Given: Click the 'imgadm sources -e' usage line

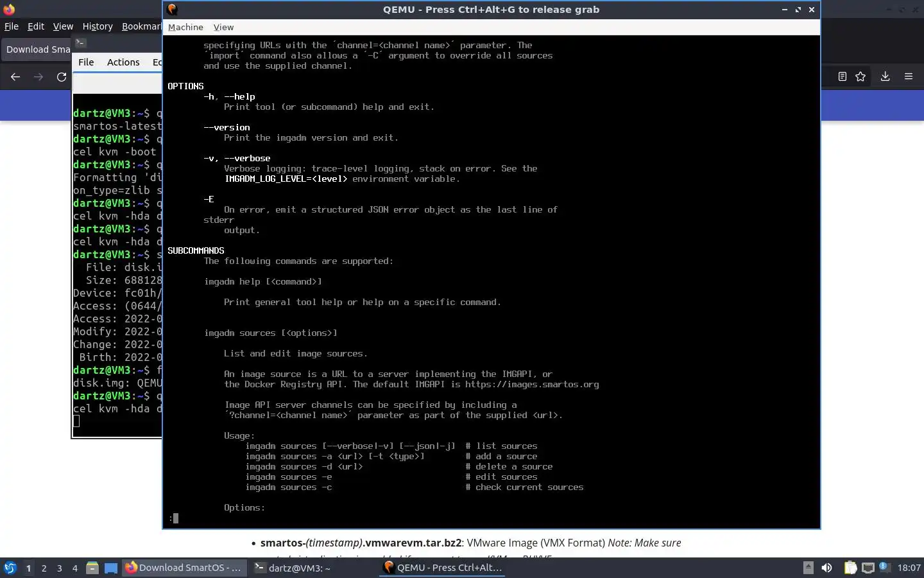Looking at the screenshot, I should (288, 477).
